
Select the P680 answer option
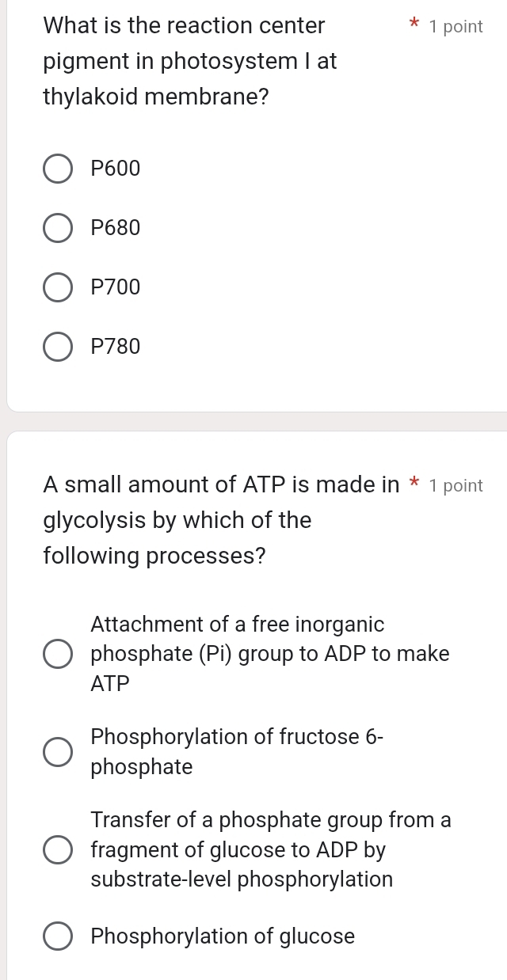coord(57,228)
